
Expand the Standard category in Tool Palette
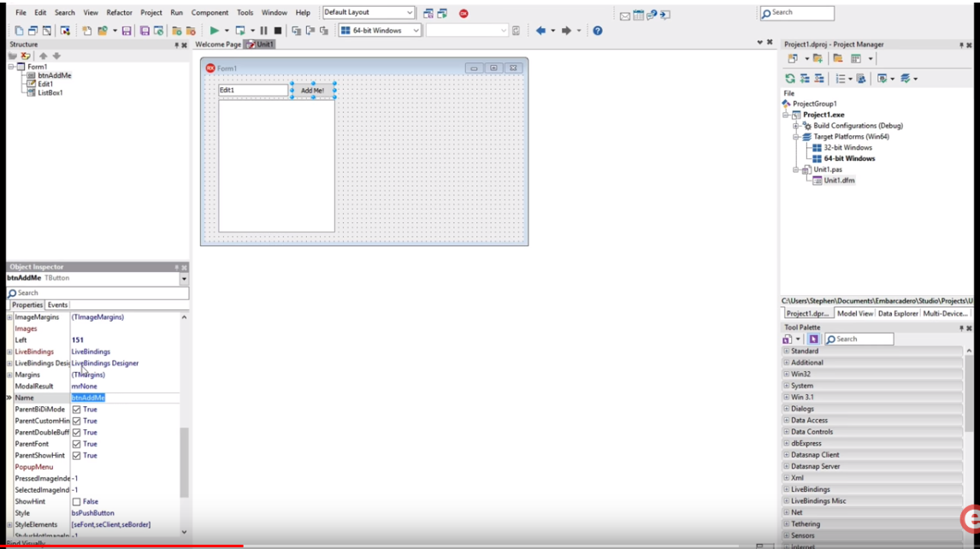coord(786,351)
